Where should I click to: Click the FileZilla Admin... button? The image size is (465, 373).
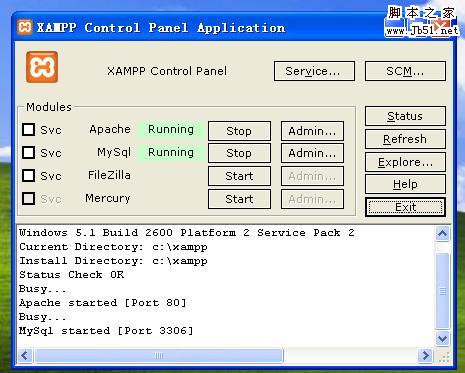[x=312, y=176]
